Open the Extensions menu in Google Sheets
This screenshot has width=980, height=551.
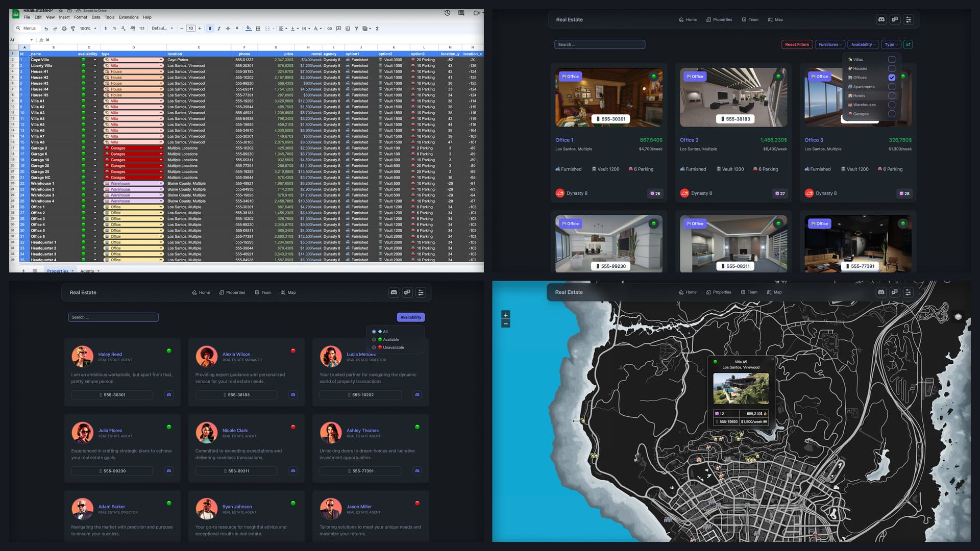pyautogui.click(x=129, y=17)
